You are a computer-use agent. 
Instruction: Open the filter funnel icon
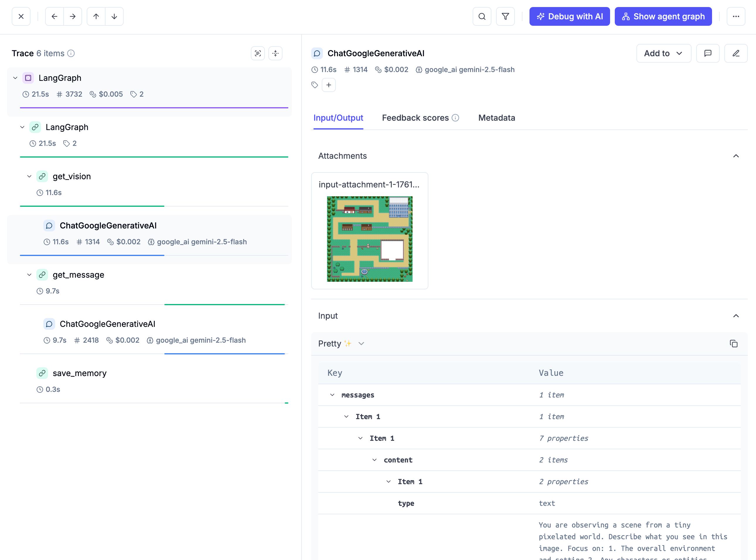pyautogui.click(x=505, y=16)
